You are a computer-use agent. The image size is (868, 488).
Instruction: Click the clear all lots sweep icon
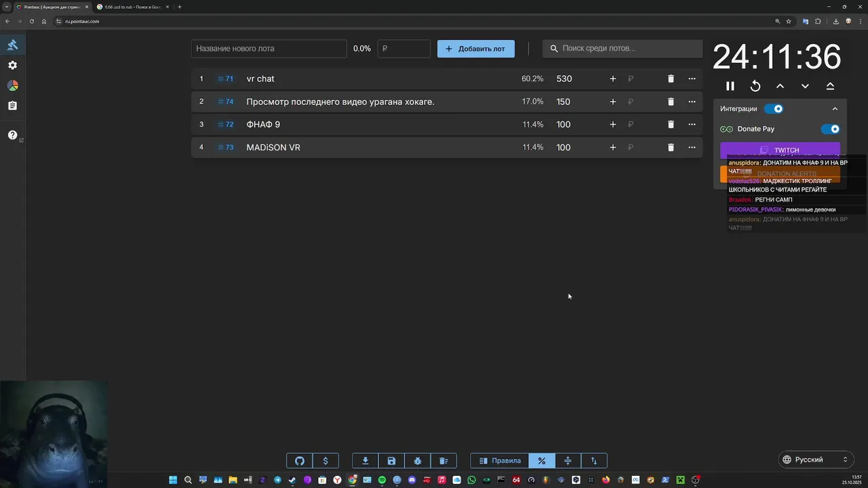443,461
